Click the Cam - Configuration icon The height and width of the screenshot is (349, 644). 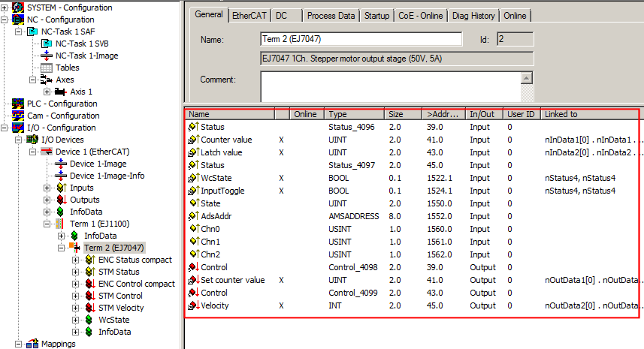click(x=18, y=116)
